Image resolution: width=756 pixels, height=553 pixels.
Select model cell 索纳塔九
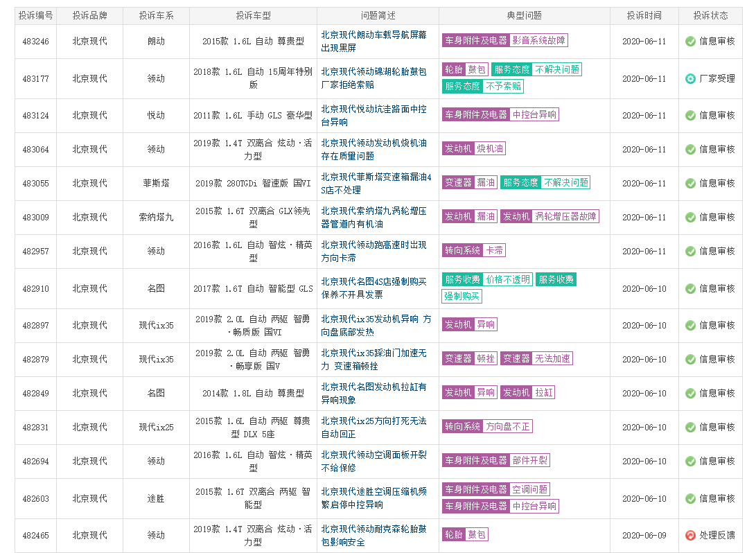point(156,218)
